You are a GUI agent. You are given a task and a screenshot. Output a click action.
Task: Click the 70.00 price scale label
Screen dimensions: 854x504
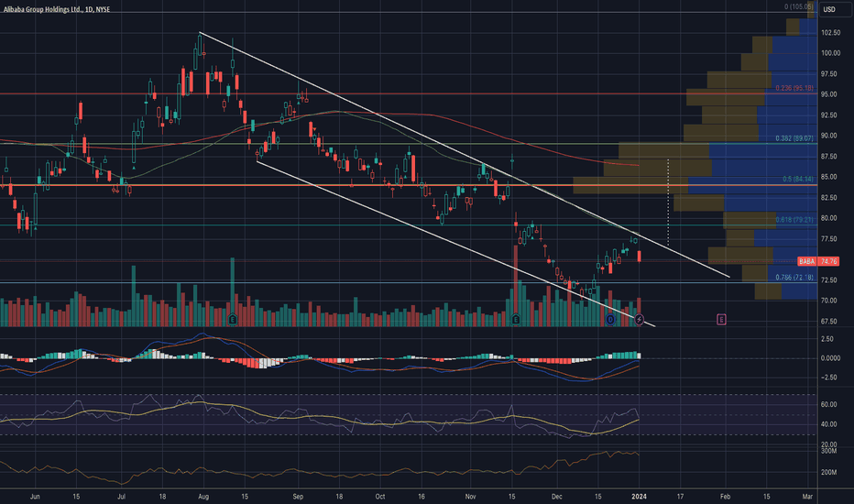coord(829,301)
